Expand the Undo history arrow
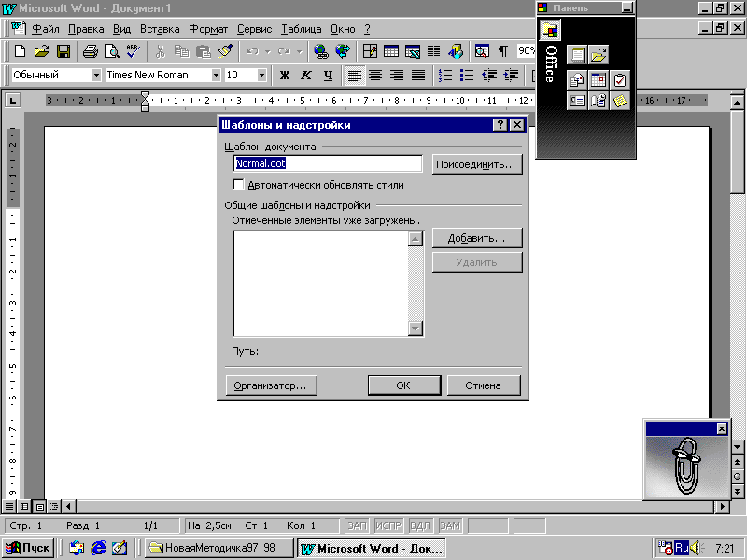Screen dimensions: 747x560 (267, 51)
